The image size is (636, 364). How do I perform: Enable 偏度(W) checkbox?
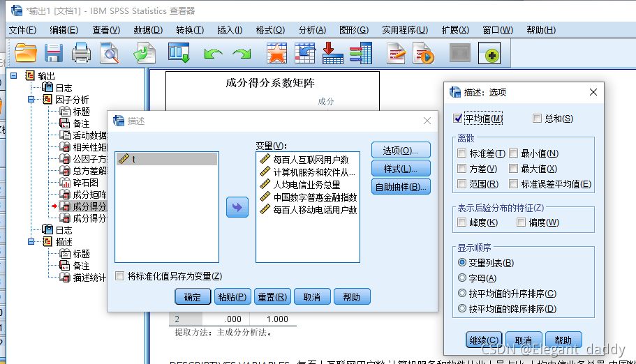click(522, 222)
